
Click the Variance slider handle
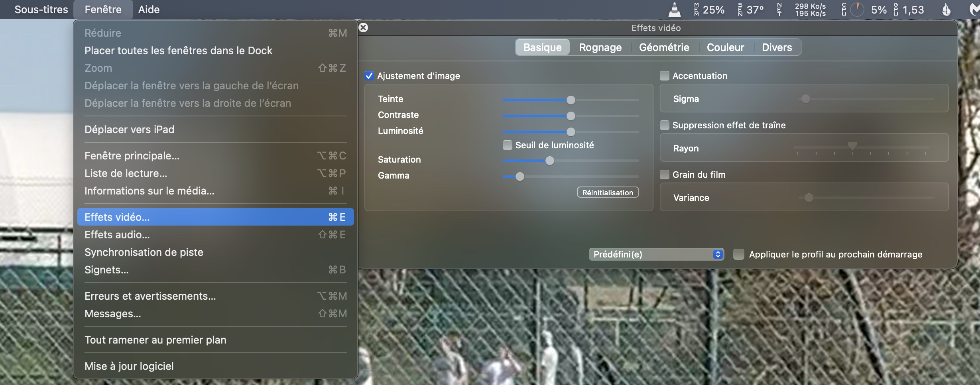809,198
